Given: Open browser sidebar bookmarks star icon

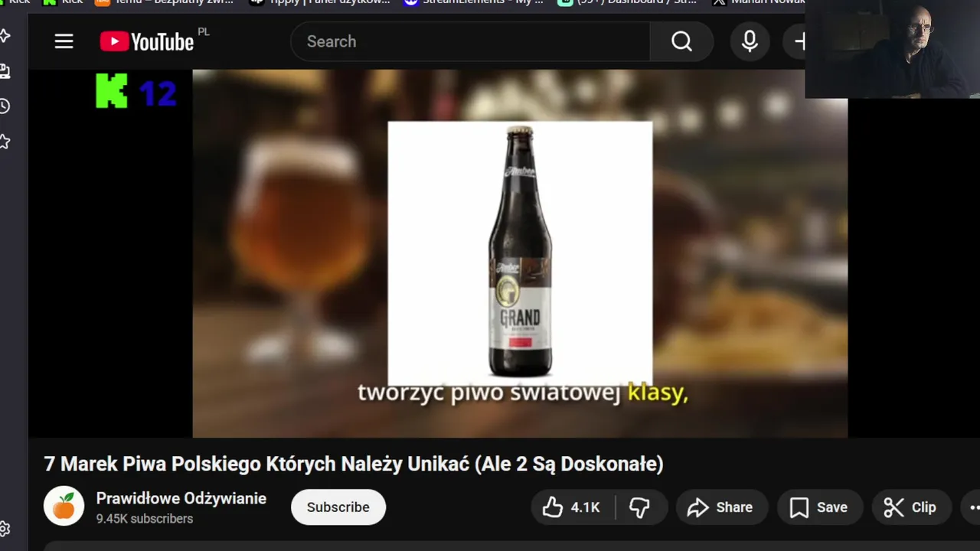Looking at the screenshot, I should 5,142.
